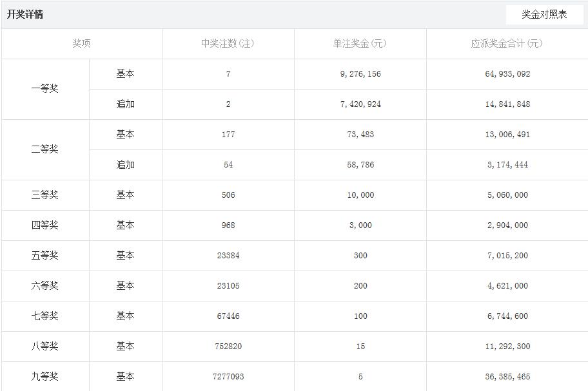Click the winner count 23384
This screenshot has height=391, width=588.
point(228,256)
